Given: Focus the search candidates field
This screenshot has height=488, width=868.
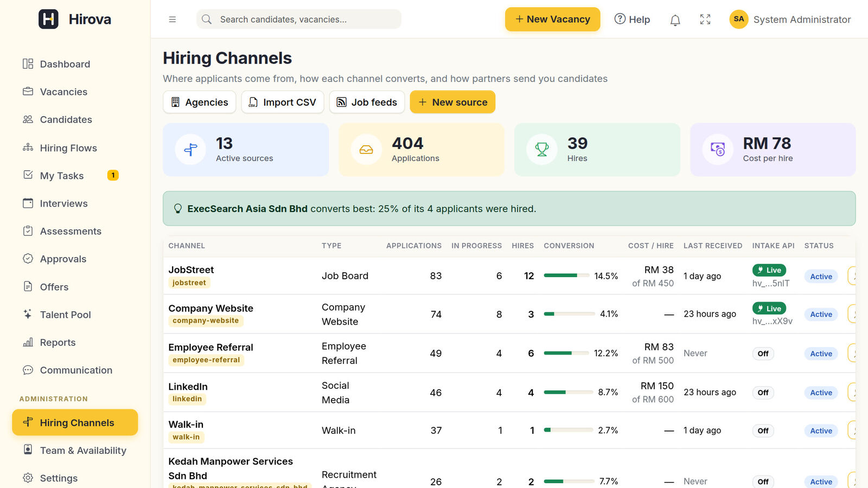Looking at the screenshot, I should coord(299,19).
